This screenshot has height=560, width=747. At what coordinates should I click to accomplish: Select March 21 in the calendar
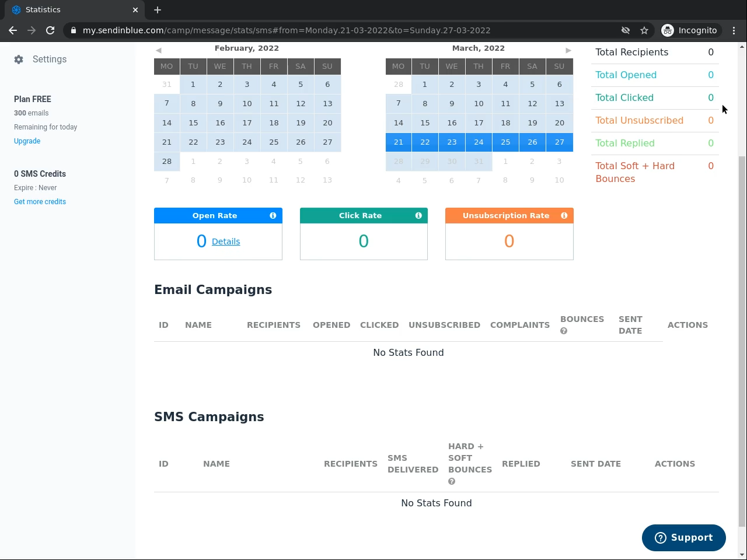pos(399,142)
